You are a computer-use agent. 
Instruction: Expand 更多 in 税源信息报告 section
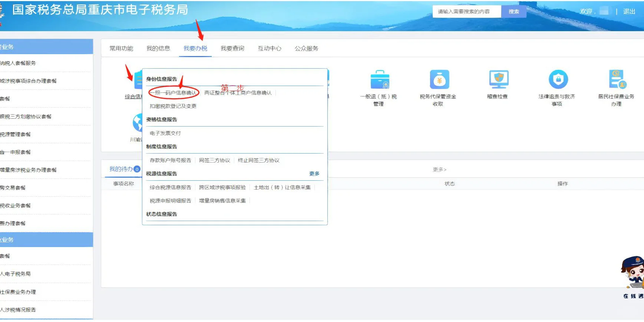click(314, 174)
